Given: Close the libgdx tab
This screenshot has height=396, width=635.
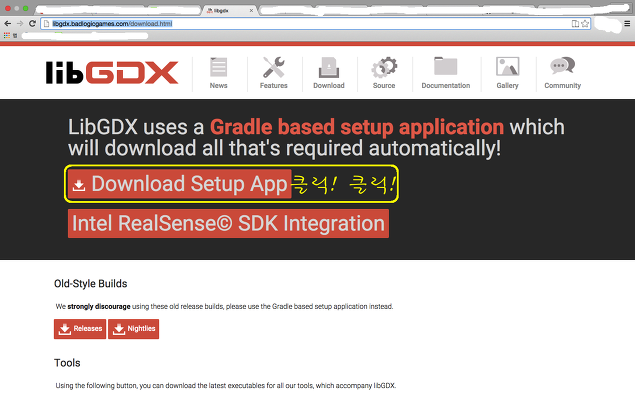Looking at the screenshot, I should pyautogui.click(x=251, y=11).
